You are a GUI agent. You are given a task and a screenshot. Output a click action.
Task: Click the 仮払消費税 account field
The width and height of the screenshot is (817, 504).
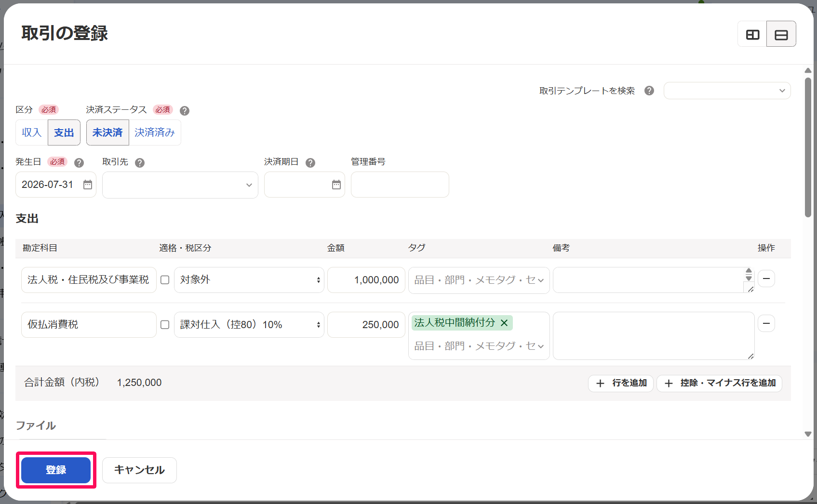point(89,325)
